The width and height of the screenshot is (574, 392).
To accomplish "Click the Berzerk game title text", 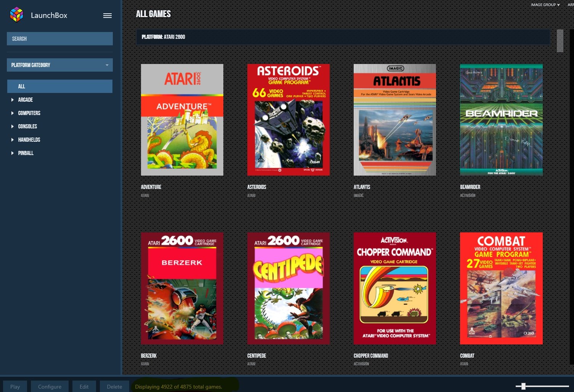I will pos(149,356).
